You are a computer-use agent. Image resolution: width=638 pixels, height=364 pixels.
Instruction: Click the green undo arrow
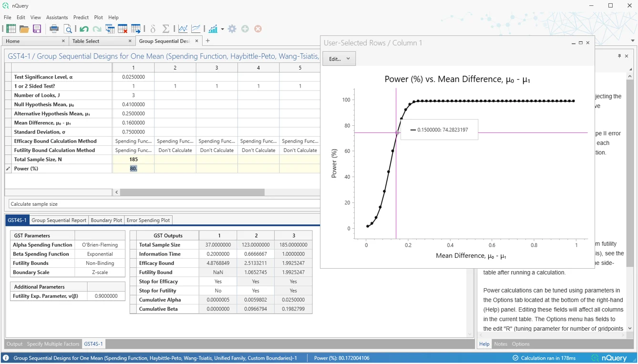[x=84, y=29]
